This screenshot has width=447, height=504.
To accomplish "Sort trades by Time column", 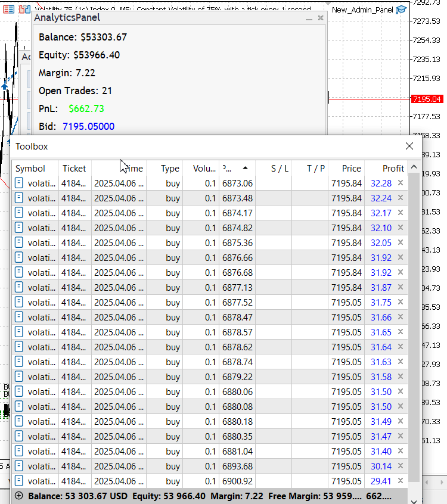I will tap(119, 169).
